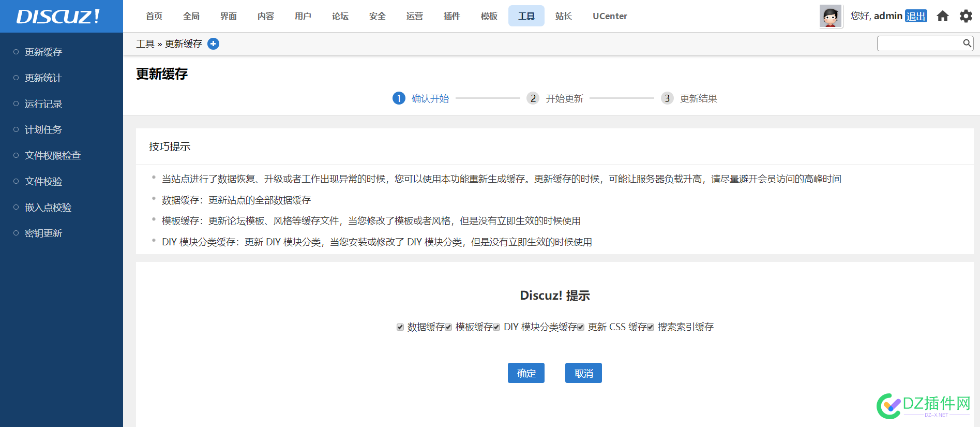980x427 pixels.
Task: Open the 内容 top menu
Action: [x=266, y=16]
